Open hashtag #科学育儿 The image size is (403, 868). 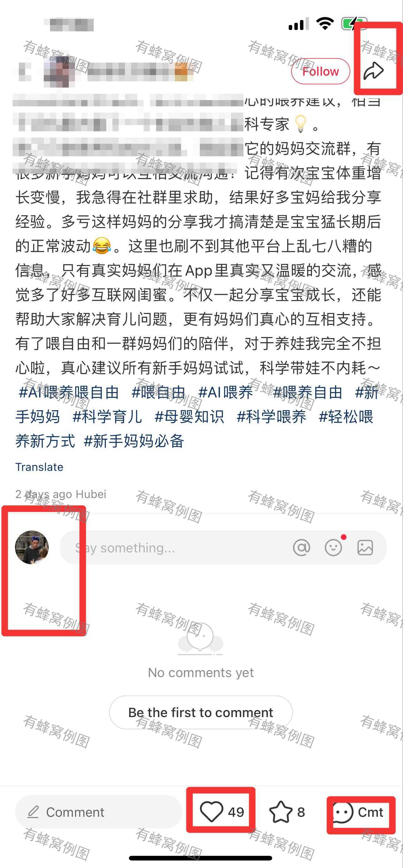click(x=107, y=417)
